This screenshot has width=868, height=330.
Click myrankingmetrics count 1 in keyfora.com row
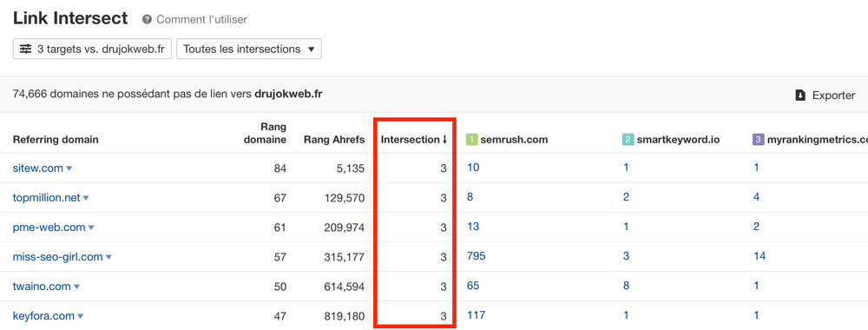pos(757,315)
